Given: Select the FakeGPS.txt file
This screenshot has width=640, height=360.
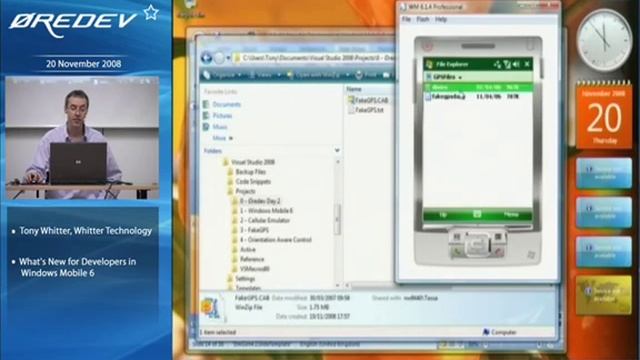Looking at the screenshot, I should click(x=365, y=110).
